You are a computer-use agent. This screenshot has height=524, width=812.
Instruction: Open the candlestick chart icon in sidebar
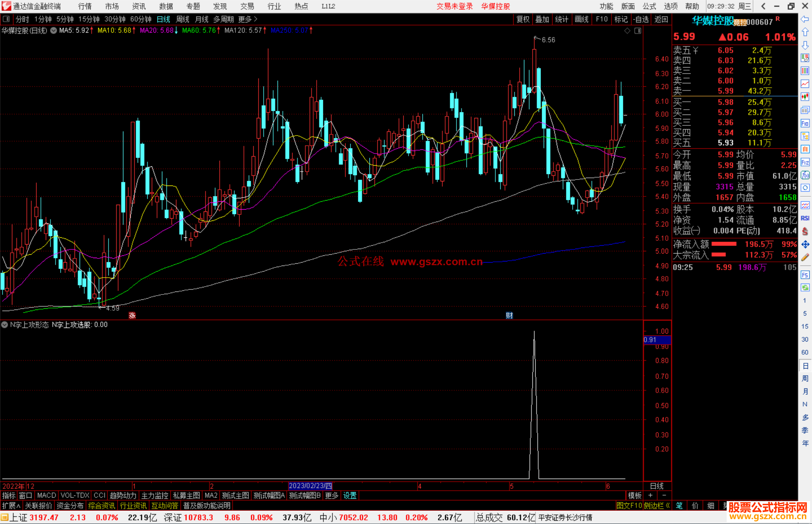(805, 97)
